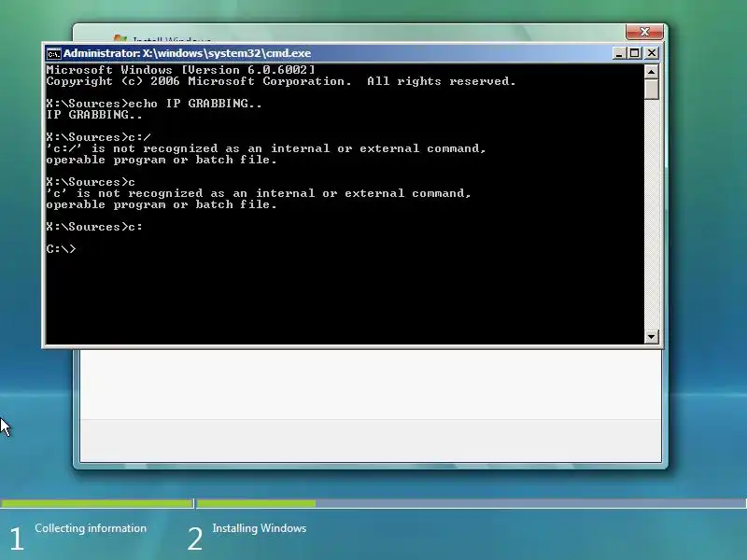747x560 pixels.
Task: Click the "'c' is not recognized" error line
Action: (x=259, y=193)
